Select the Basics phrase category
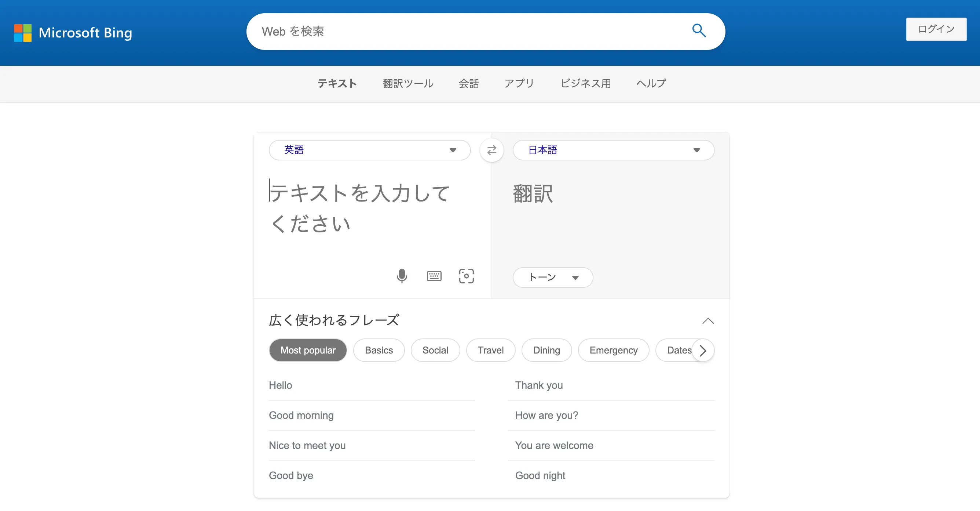 [379, 350]
